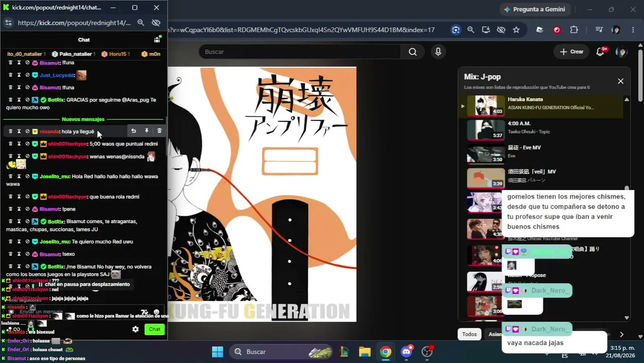The height and width of the screenshot is (363, 644).
Task: Timeout Joselito_mu on "Hola Red hallo" message
Action: tap(19, 176)
